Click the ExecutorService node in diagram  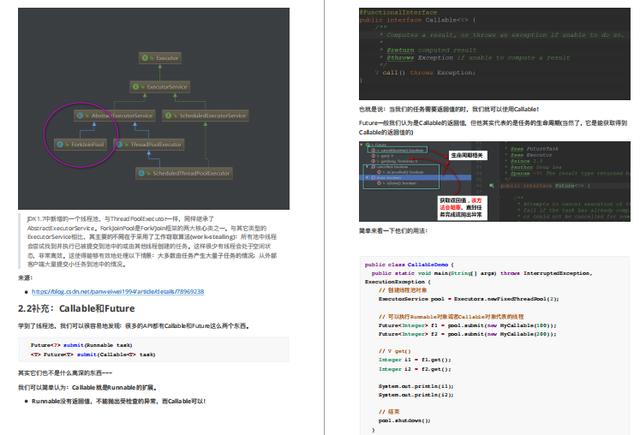coord(160,87)
